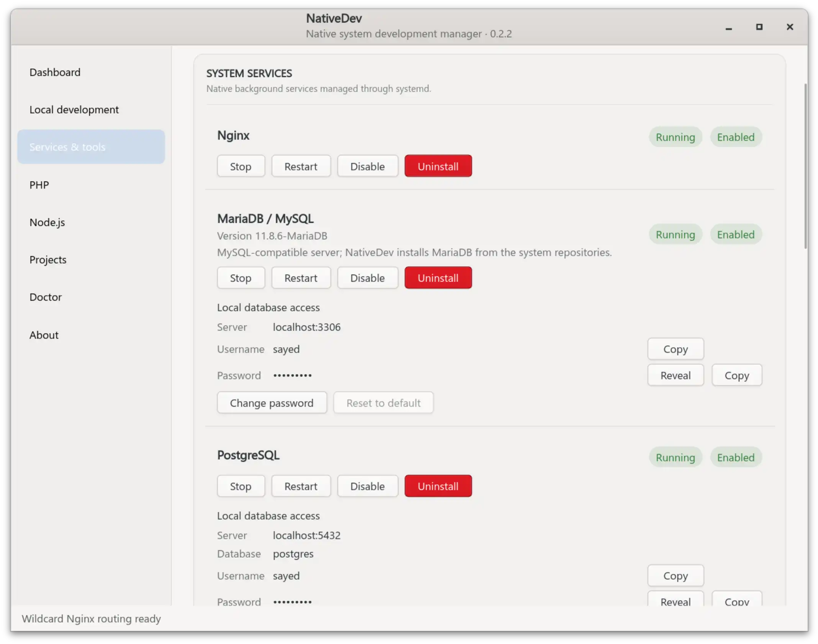
Task: Restart the Nginx service
Action: click(301, 166)
